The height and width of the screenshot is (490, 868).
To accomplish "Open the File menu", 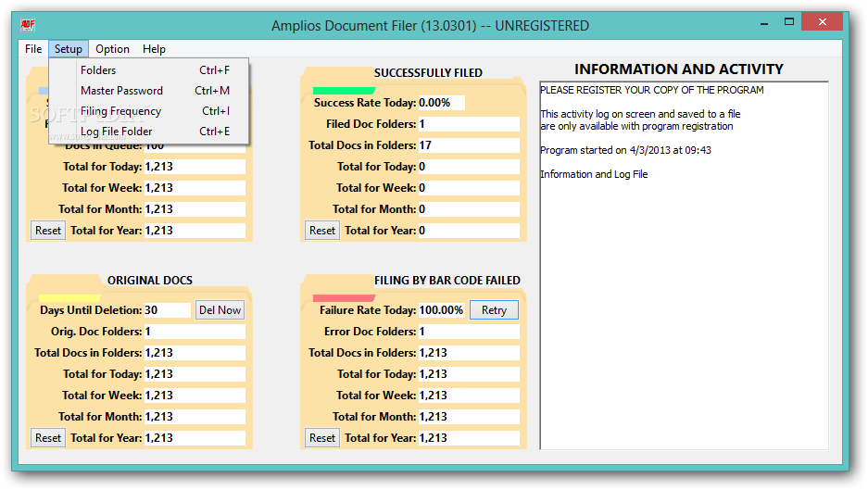I will click(33, 49).
